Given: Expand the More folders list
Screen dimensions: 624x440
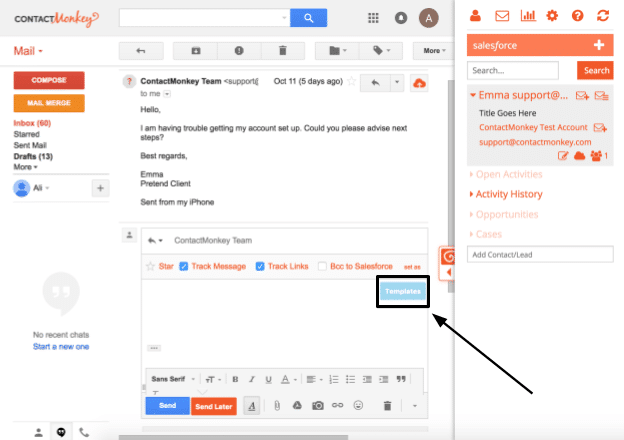Looking at the screenshot, I should click(x=25, y=167).
